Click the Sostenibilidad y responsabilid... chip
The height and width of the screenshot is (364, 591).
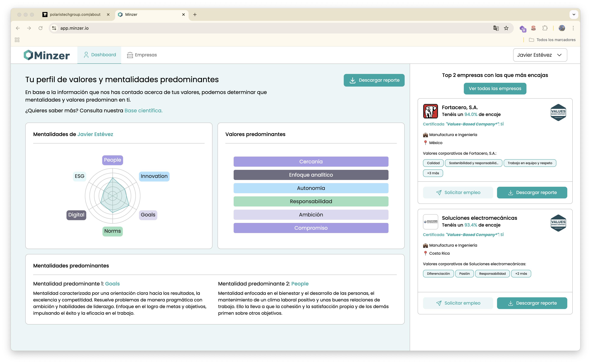point(473,163)
